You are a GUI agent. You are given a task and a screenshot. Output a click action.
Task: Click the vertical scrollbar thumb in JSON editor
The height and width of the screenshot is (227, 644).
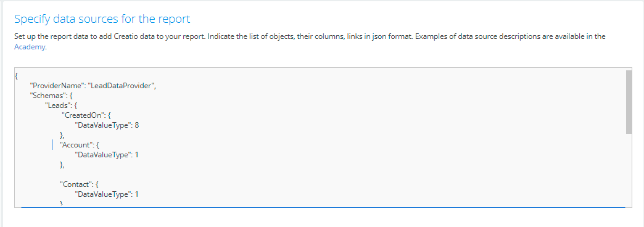pyautogui.click(x=629, y=102)
